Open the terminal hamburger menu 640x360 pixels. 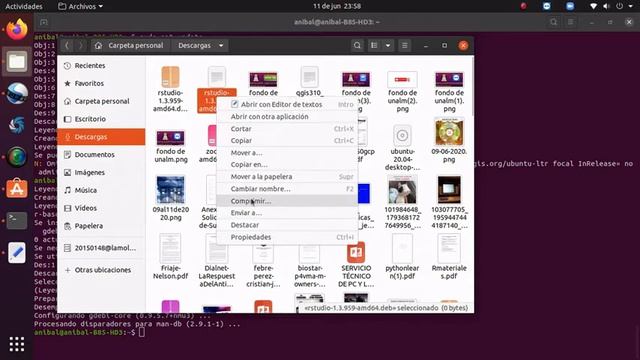[571, 22]
